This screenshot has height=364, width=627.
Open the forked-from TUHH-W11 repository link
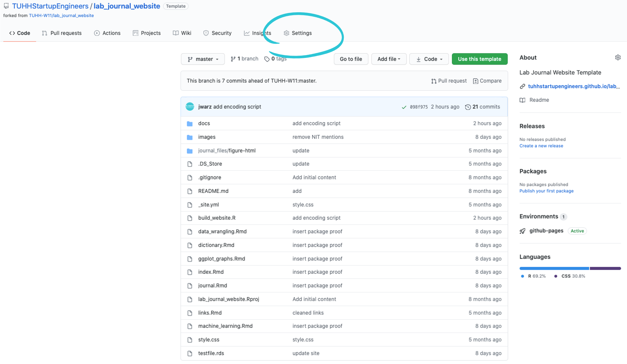[x=62, y=16]
